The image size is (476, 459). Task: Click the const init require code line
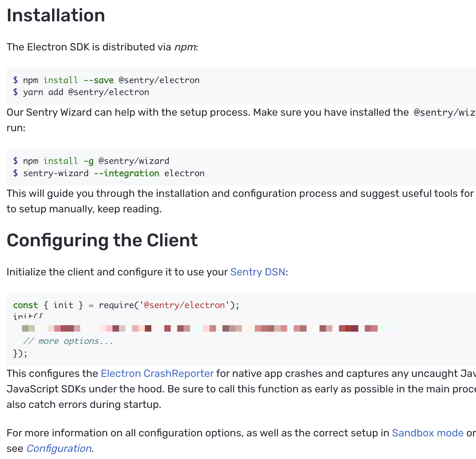(126, 305)
